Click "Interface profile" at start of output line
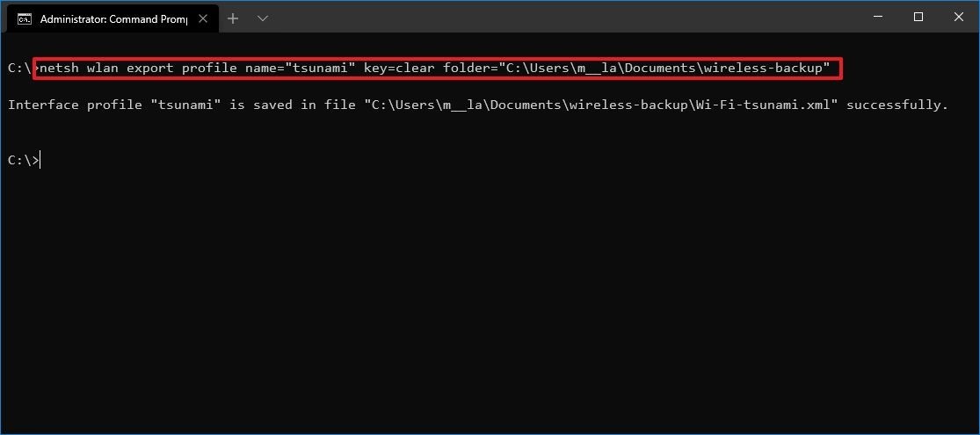980x435 pixels. 63,105
